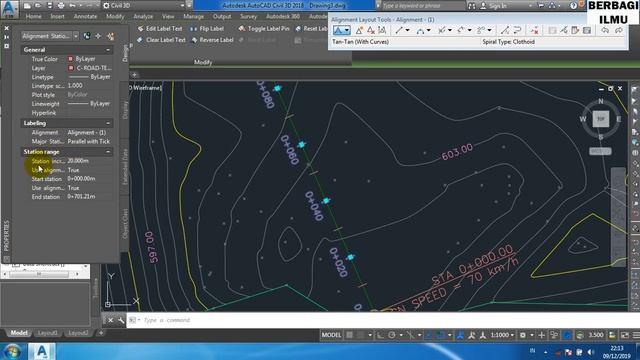This screenshot has height=360, width=640.
Task: Click Tangent-Tangent (With Curves) tool in Alignment Layout Tools
Action: (x=339, y=30)
